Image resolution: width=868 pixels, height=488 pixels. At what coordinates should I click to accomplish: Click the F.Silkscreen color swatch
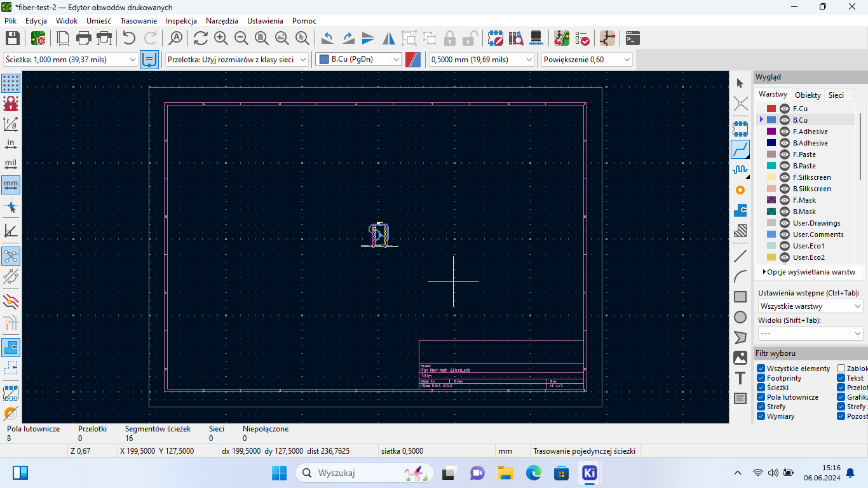(x=771, y=177)
